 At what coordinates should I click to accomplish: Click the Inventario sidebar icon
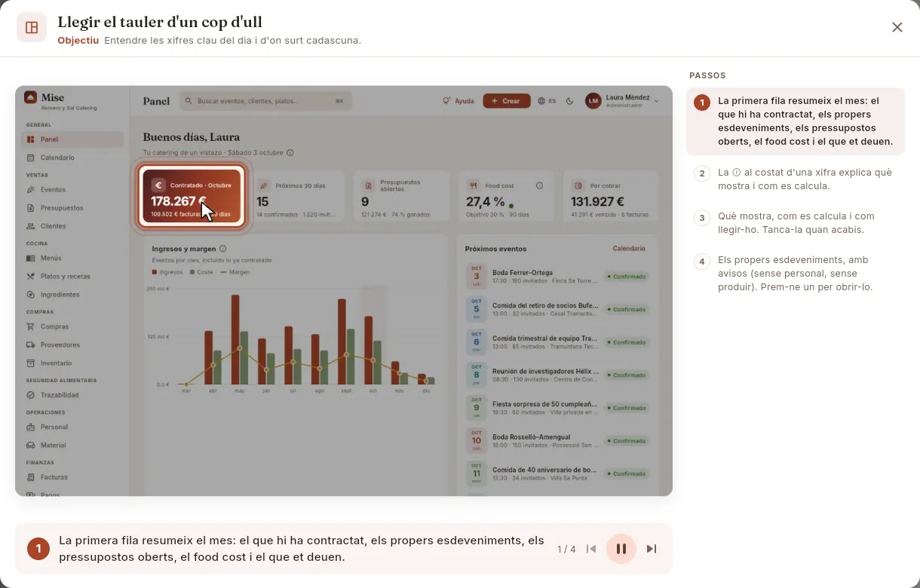[31, 363]
